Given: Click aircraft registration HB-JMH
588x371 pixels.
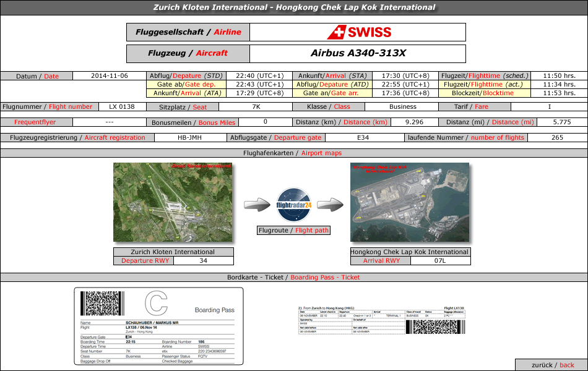Looking at the screenshot, I should [x=190, y=137].
